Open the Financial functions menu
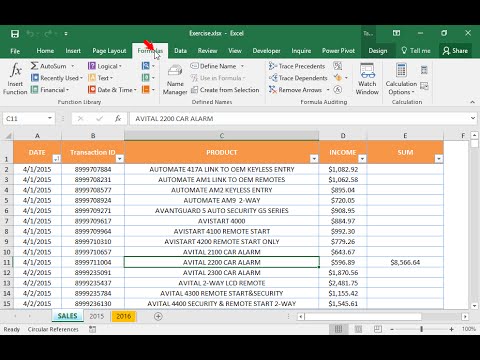The width and height of the screenshot is (480, 360). pos(50,90)
